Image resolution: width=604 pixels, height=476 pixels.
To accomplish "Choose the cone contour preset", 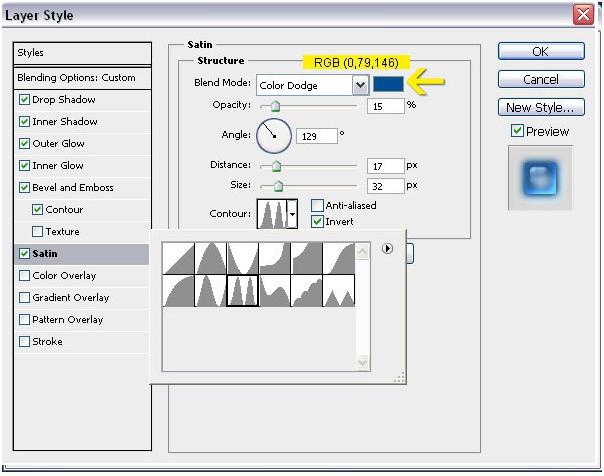I will tap(211, 258).
